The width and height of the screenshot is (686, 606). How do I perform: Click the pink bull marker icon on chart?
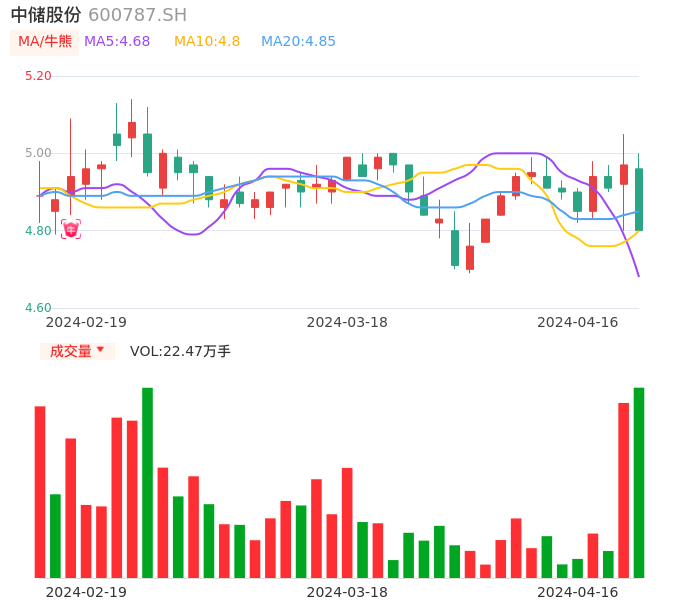(x=70, y=230)
